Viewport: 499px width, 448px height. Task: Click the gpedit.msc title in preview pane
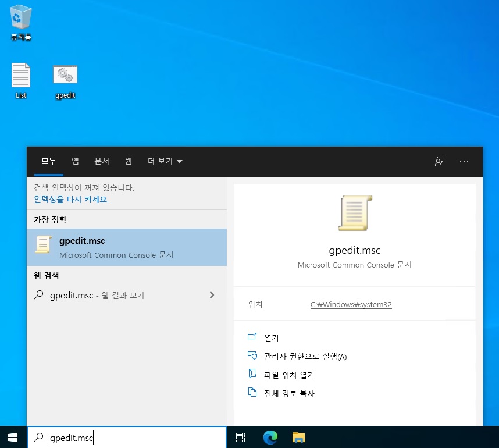(355, 250)
